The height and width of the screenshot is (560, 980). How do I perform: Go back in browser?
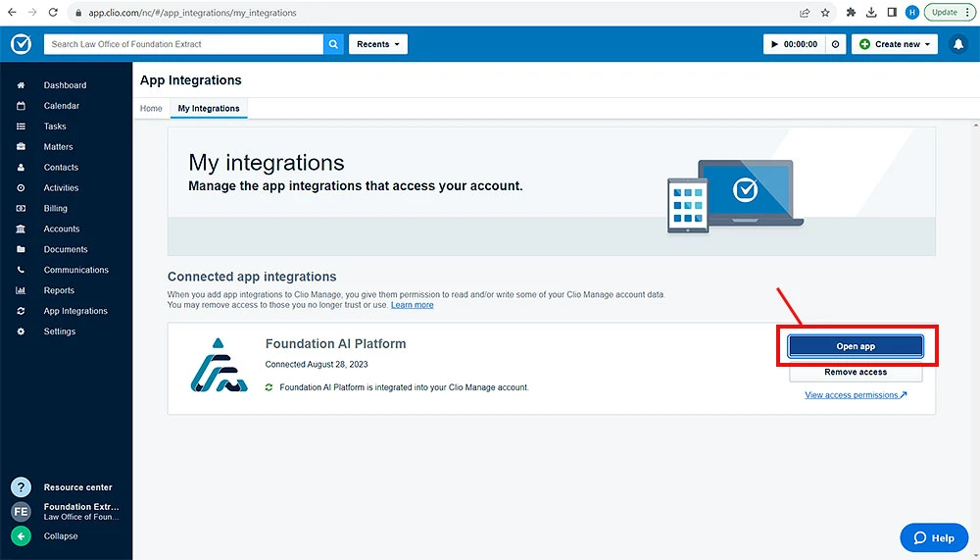pyautogui.click(x=12, y=13)
